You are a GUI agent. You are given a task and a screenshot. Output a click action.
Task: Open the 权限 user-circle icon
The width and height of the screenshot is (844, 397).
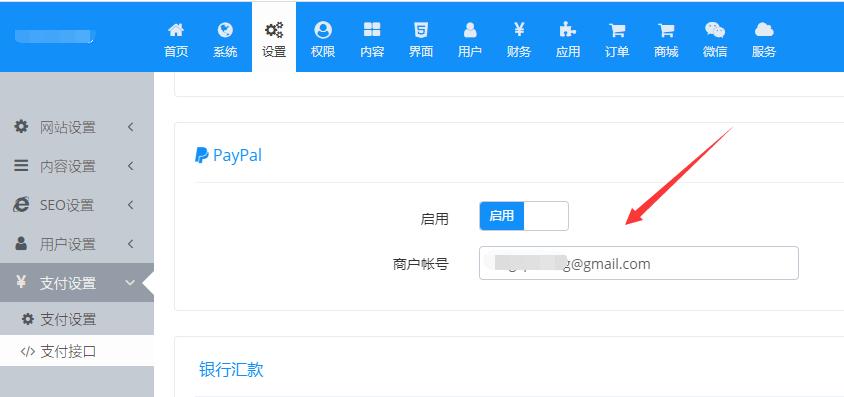coord(323,30)
